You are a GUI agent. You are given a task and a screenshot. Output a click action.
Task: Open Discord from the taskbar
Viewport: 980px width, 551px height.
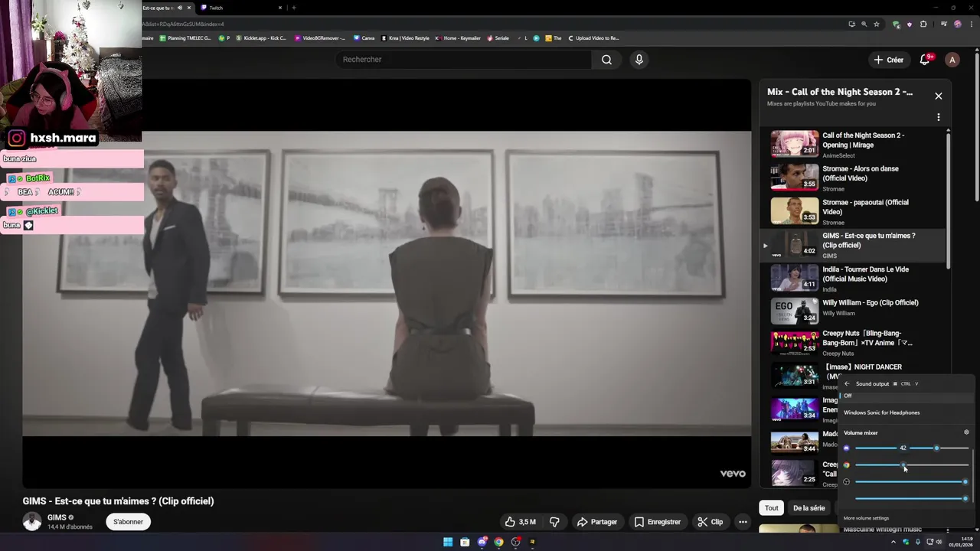[482, 542]
